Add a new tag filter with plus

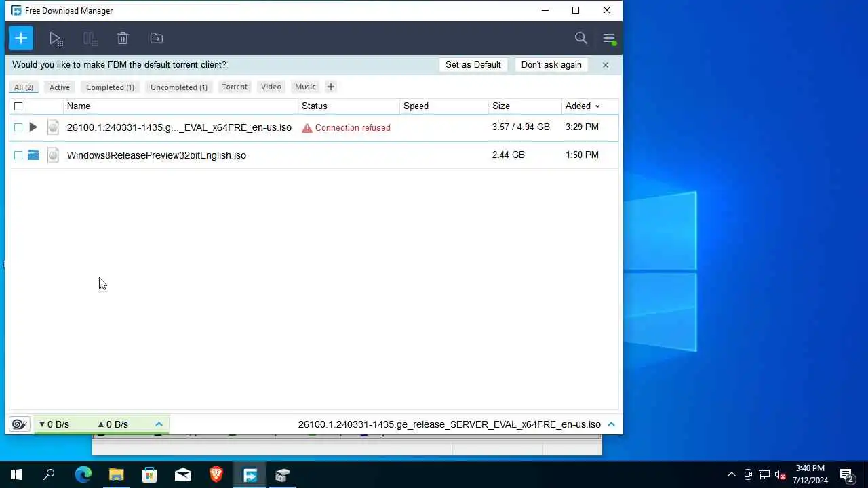331,87
